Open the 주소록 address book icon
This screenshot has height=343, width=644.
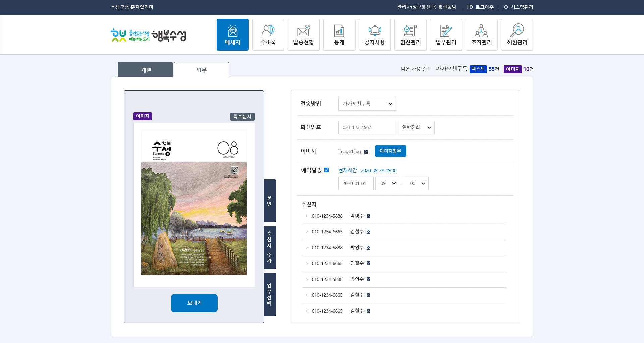click(268, 35)
